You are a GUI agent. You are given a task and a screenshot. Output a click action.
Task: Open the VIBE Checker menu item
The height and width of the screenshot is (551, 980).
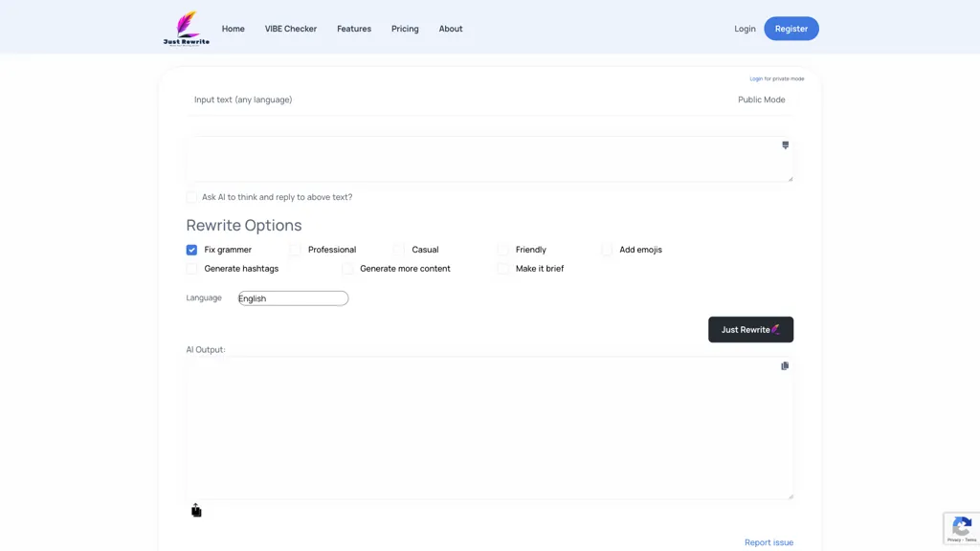[x=291, y=29]
